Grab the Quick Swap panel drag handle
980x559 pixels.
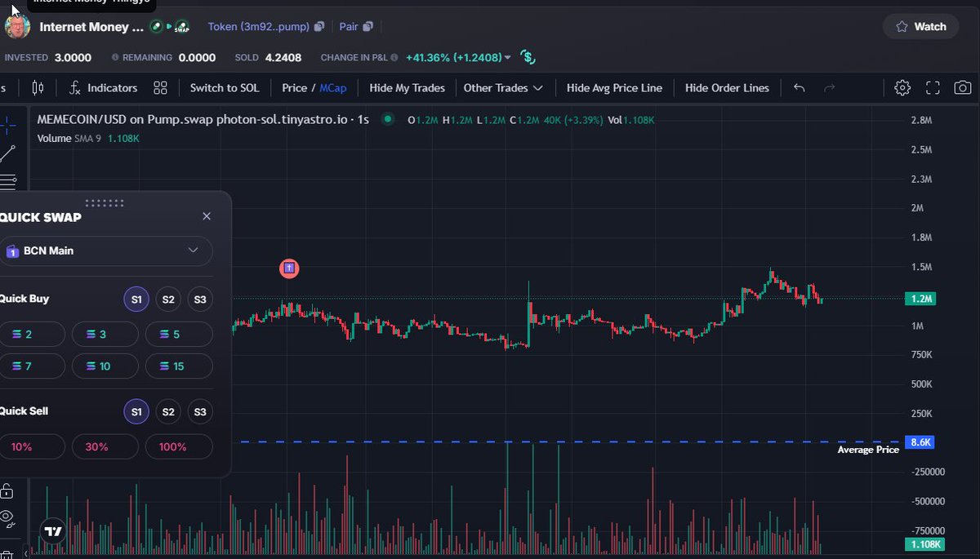(105, 202)
